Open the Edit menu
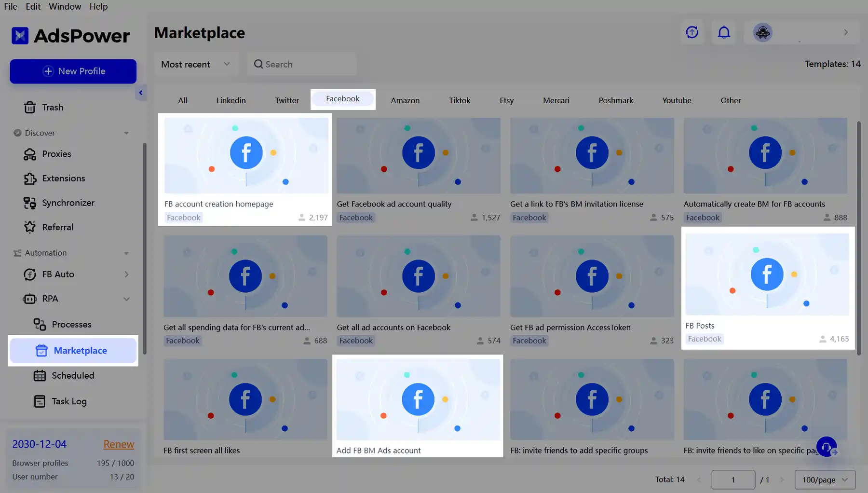This screenshot has height=493, width=868. click(x=33, y=6)
